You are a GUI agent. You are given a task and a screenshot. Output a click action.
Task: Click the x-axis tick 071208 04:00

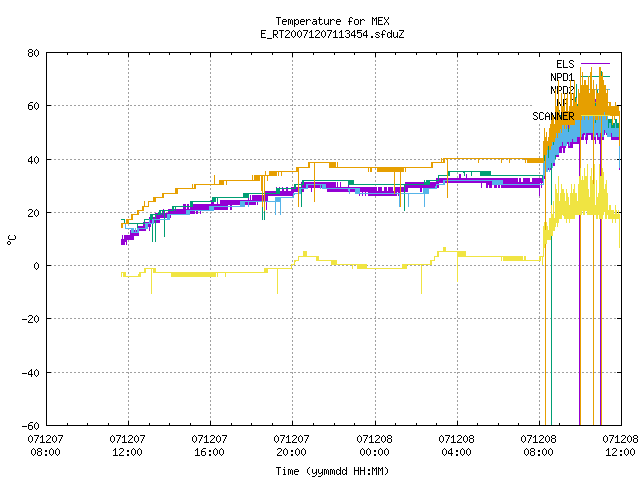pyautogui.click(x=456, y=446)
